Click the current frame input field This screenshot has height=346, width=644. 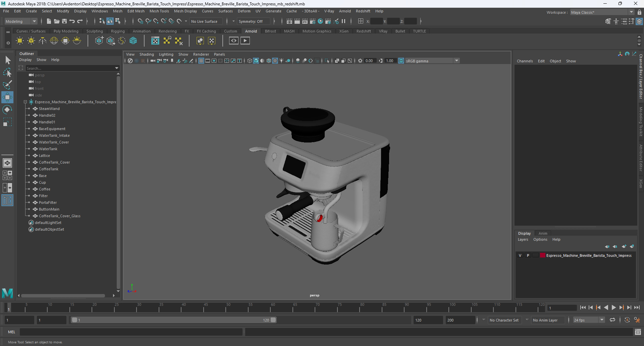(562, 308)
